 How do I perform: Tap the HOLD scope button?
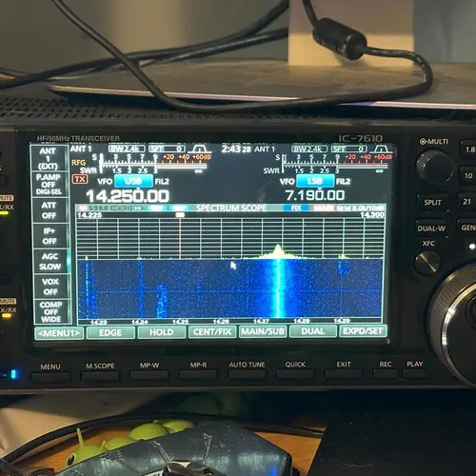(x=161, y=332)
